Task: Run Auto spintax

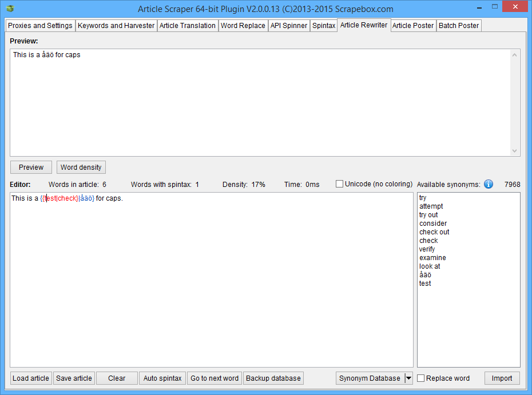Action: (x=162, y=378)
